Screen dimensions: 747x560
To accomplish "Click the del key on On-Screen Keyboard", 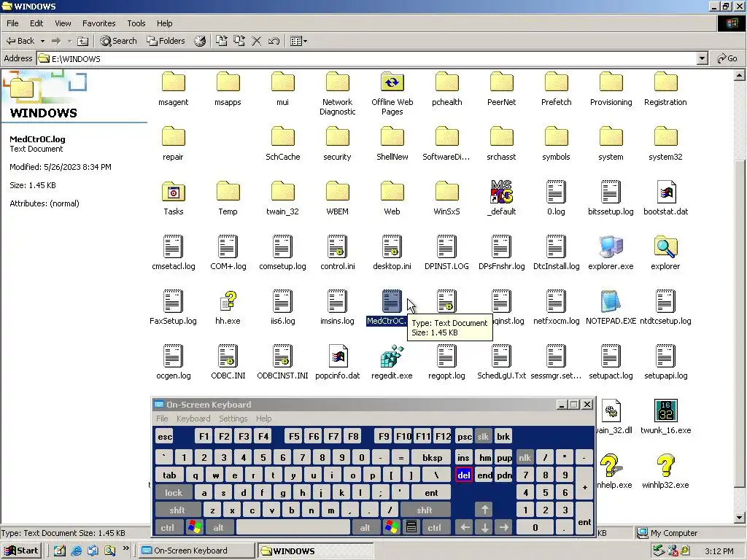I will coord(463,475).
